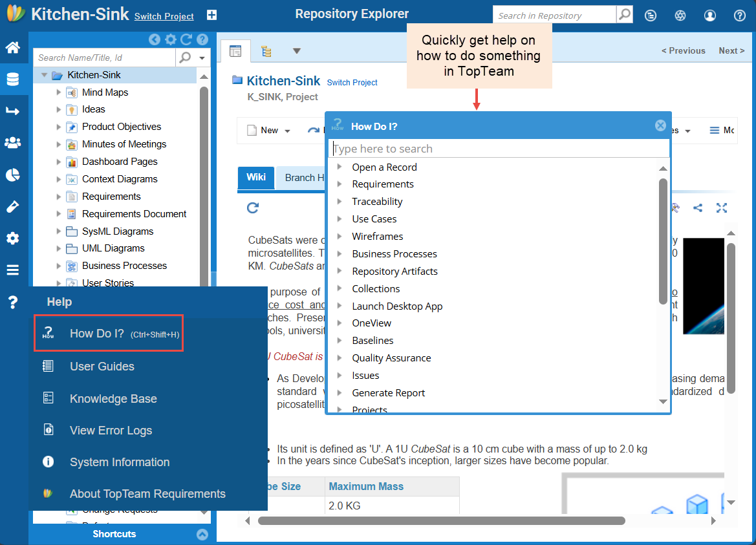Open the Home icon in the sidebar
The image size is (756, 545).
tap(13, 47)
